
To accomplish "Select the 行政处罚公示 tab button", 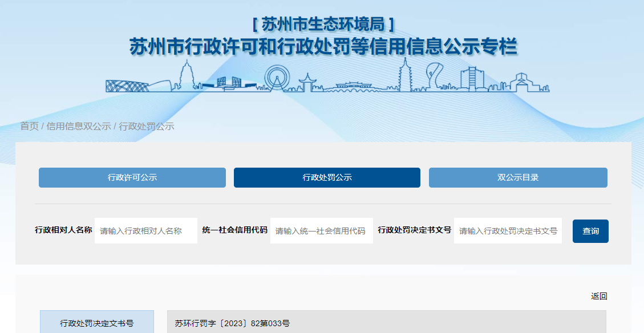I will coord(327,177).
